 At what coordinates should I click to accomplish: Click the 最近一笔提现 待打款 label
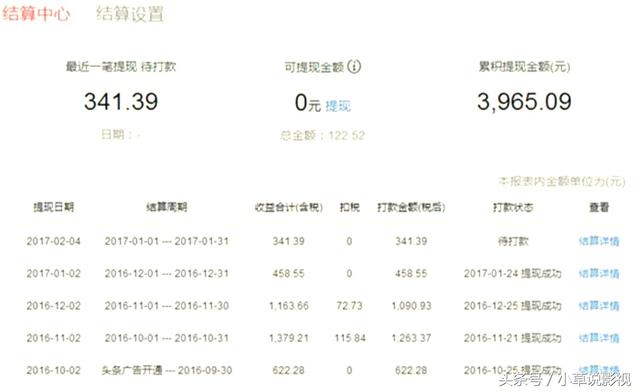(121, 67)
